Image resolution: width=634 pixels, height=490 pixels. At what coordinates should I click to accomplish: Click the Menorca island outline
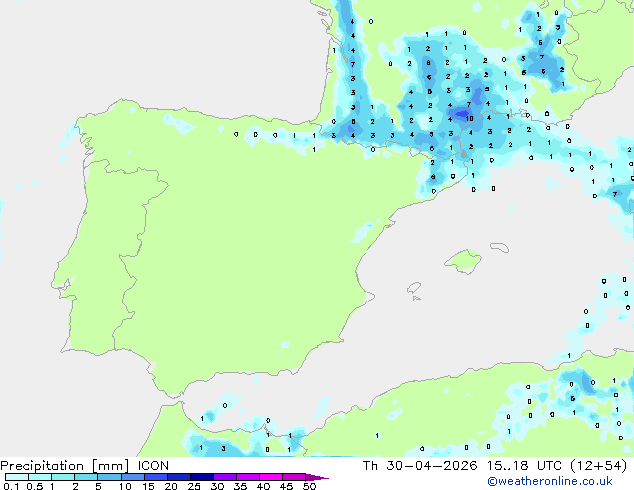click(500, 247)
